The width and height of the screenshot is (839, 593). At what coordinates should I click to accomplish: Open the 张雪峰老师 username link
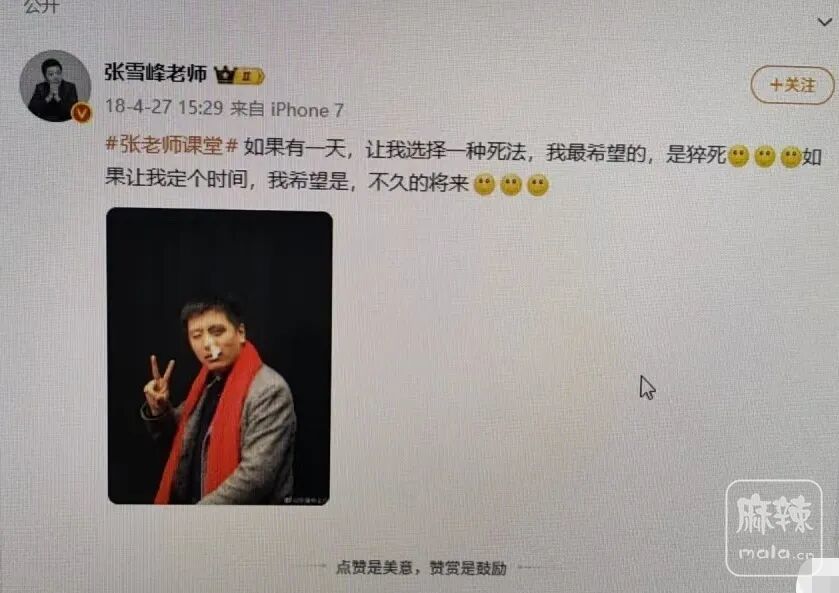155,73
